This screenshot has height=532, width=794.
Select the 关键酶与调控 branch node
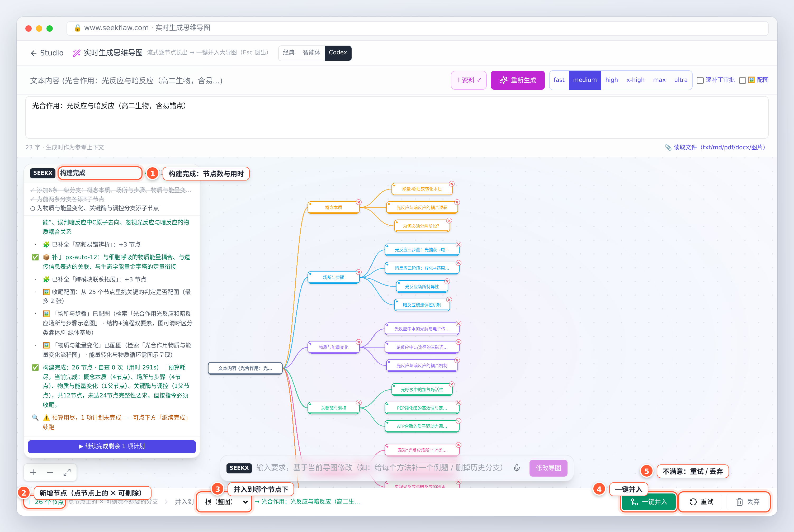tap(333, 408)
